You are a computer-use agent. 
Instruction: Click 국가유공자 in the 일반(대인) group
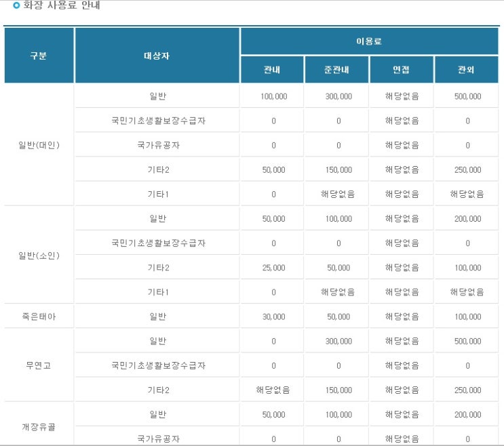coord(159,145)
